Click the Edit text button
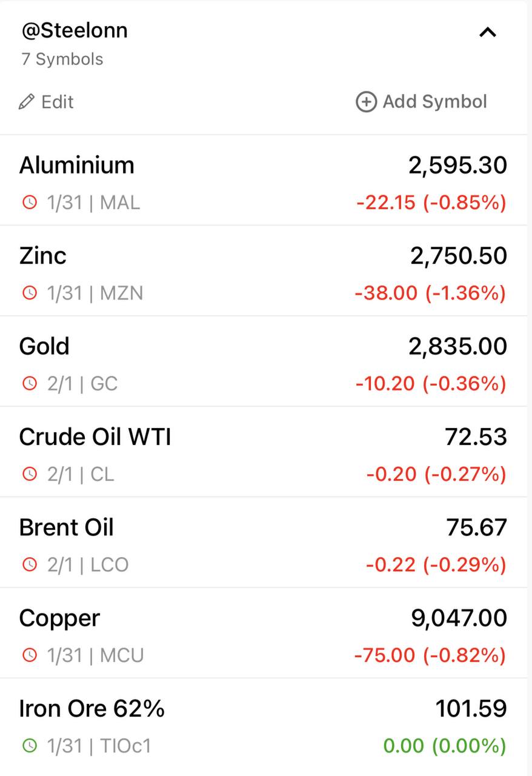532x776 pixels. [x=58, y=102]
